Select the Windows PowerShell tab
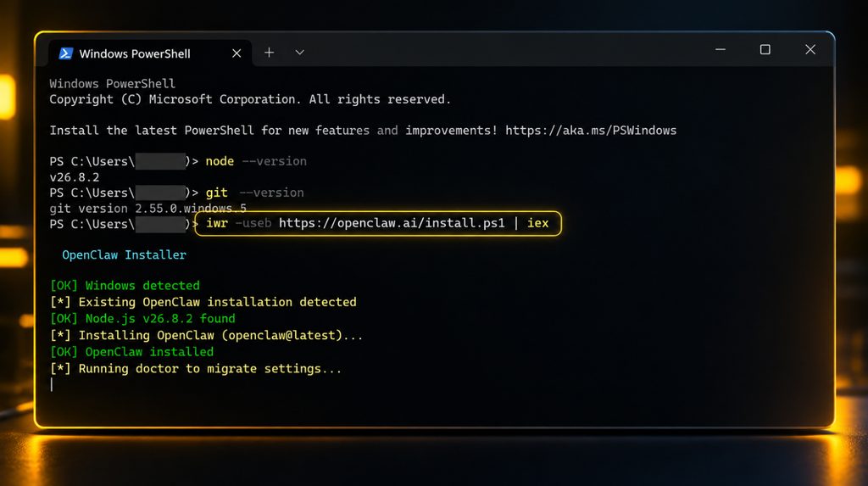The height and width of the screenshot is (486, 868). pyautogui.click(x=149, y=53)
